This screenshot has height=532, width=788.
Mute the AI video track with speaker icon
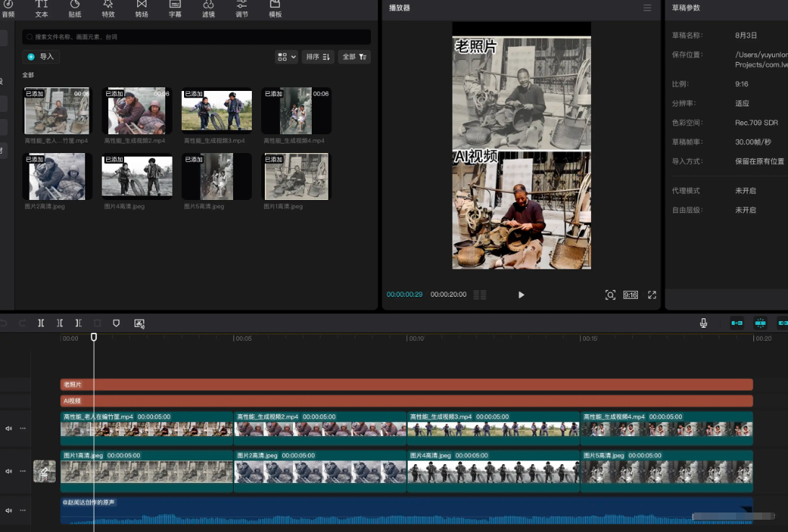pyautogui.click(x=9, y=428)
